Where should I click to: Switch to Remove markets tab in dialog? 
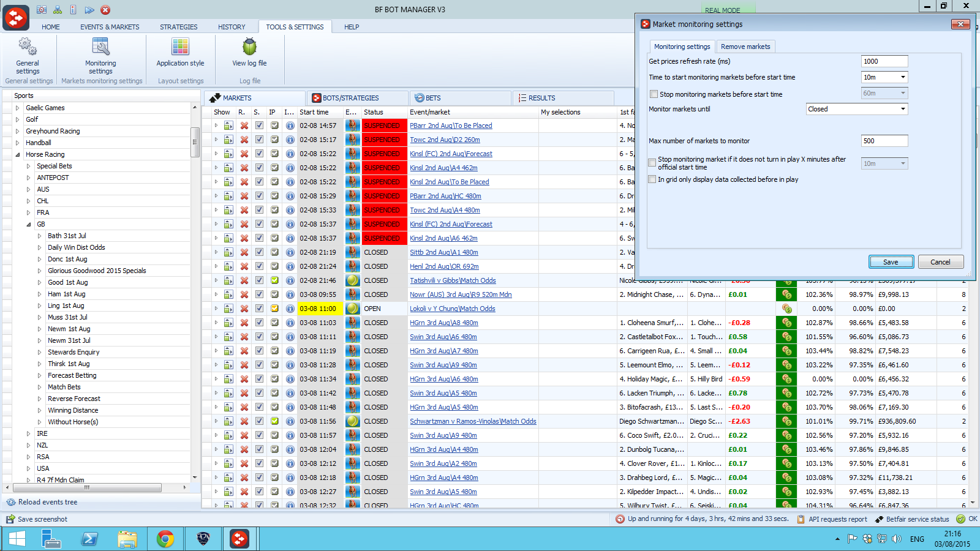point(745,47)
